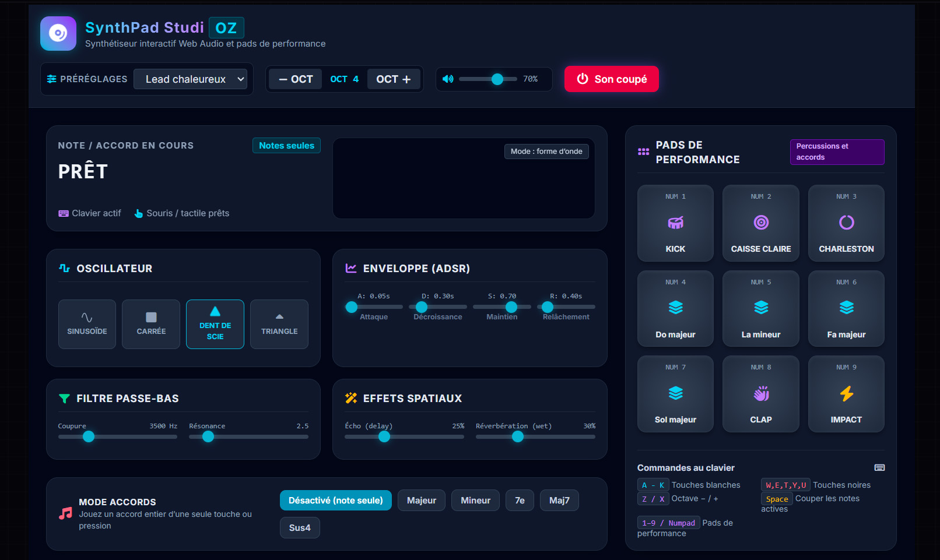Click the presets sliders icon beside PRÉRÉGLAGES
940x560 pixels.
52,79
